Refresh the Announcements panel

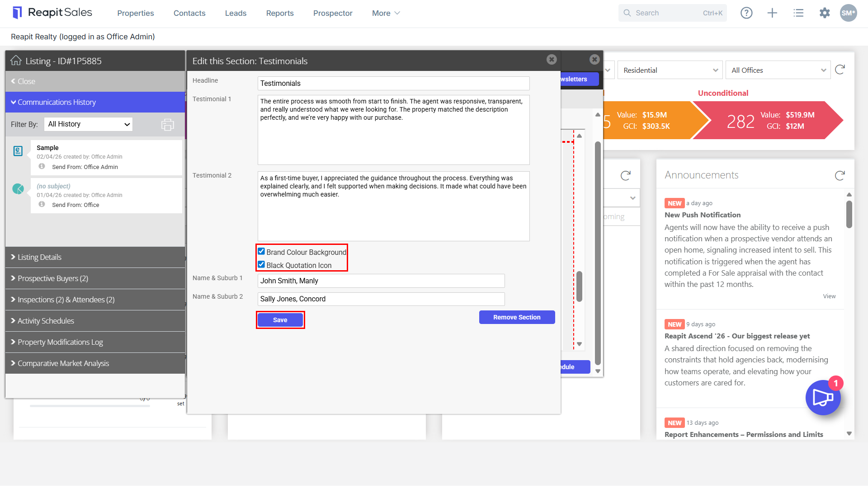coord(840,175)
